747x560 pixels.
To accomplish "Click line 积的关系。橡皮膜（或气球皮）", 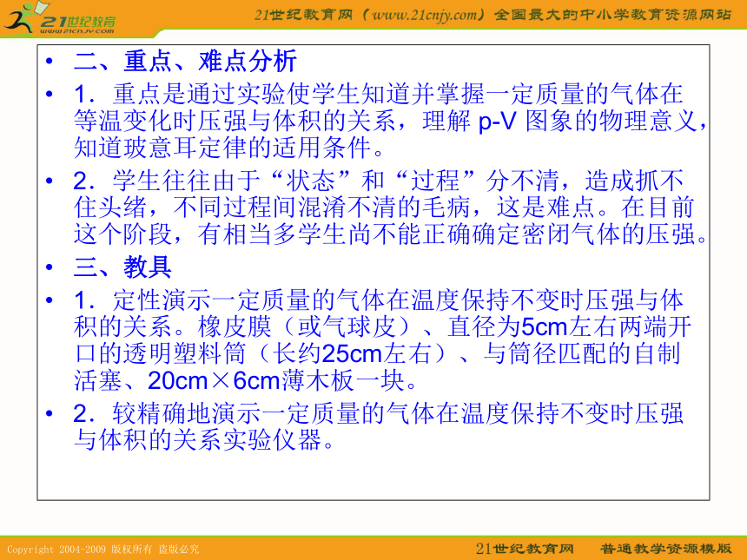I will [x=382, y=326].
